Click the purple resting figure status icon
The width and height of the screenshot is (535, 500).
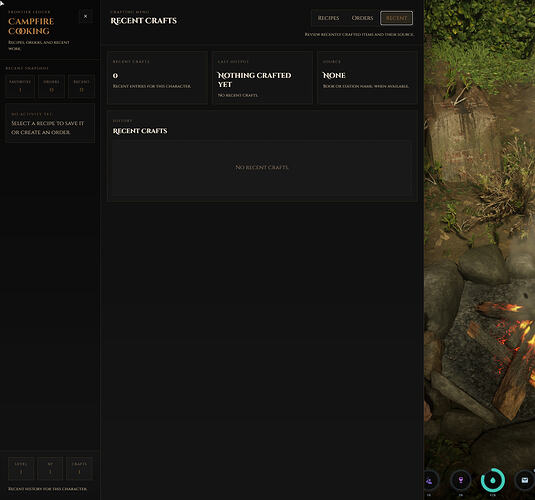coord(429,480)
